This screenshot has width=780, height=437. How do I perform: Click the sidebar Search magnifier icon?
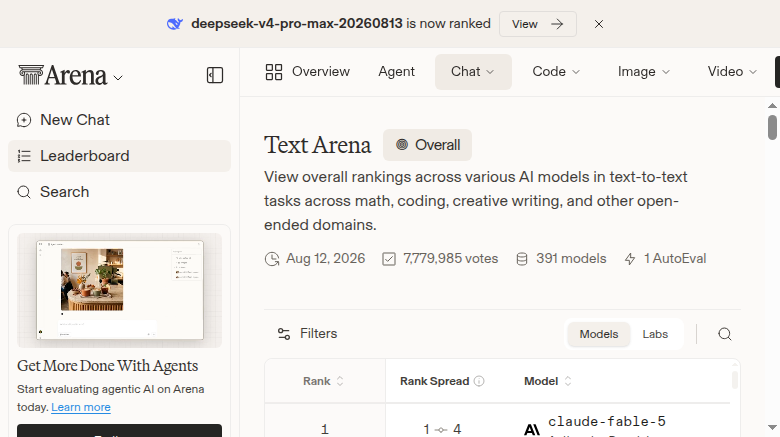pyautogui.click(x=24, y=192)
